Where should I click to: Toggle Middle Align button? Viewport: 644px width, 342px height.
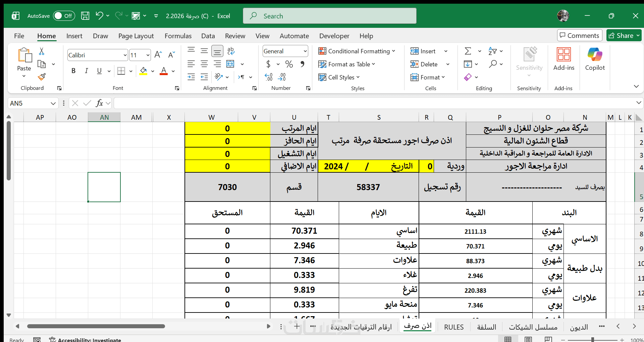pyautogui.click(x=204, y=51)
